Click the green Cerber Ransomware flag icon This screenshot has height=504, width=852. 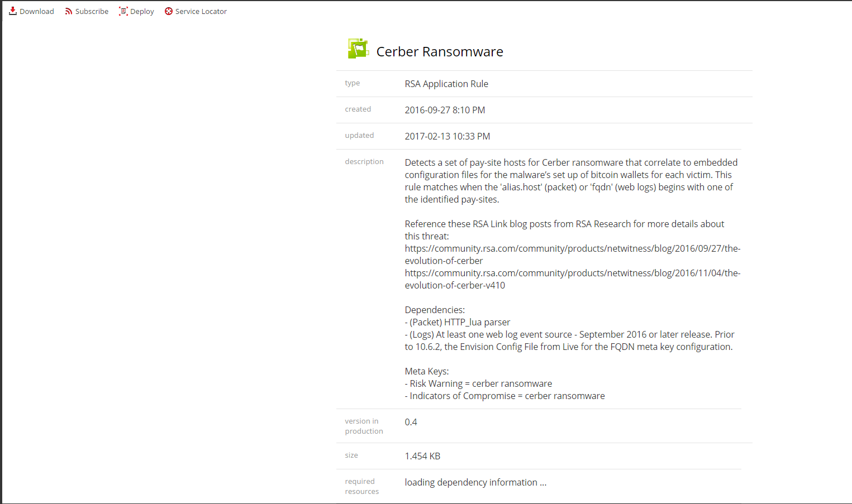(x=358, y=49)
